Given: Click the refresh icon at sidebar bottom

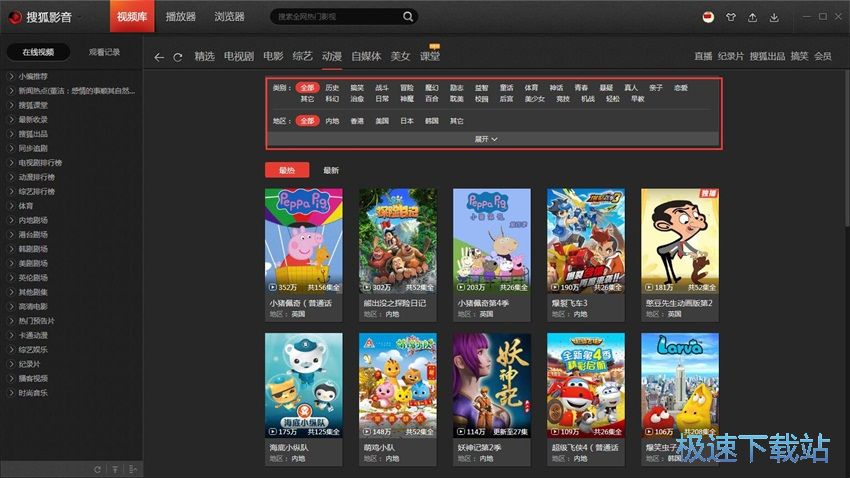Looking at the screenshot, I should [x=97, y=469].
